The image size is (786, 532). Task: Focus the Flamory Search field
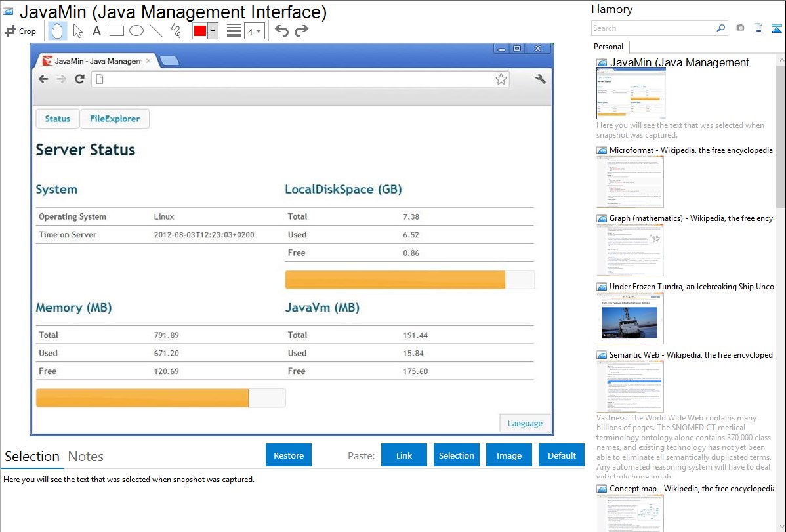(653, 28)
